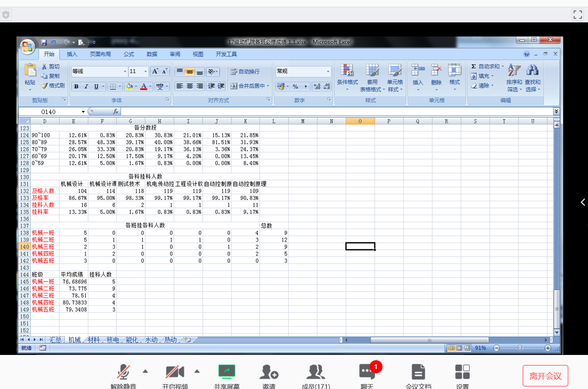Image resolution: width=588 pixels, height=389 pixels.
Task: Switch to the 公式 ribbon tab
Action: pos(129,54)
